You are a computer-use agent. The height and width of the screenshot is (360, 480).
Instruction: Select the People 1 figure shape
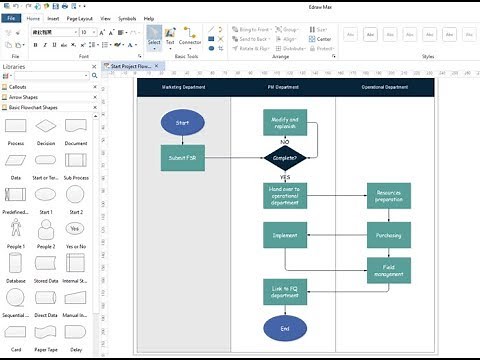tap(16, 228)
